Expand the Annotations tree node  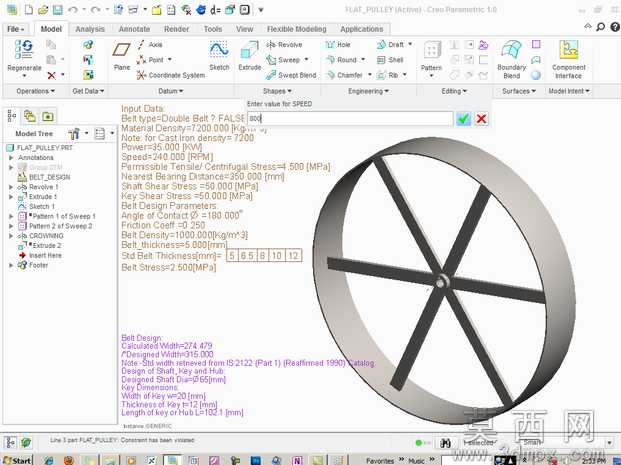click(x=11, y=158)
